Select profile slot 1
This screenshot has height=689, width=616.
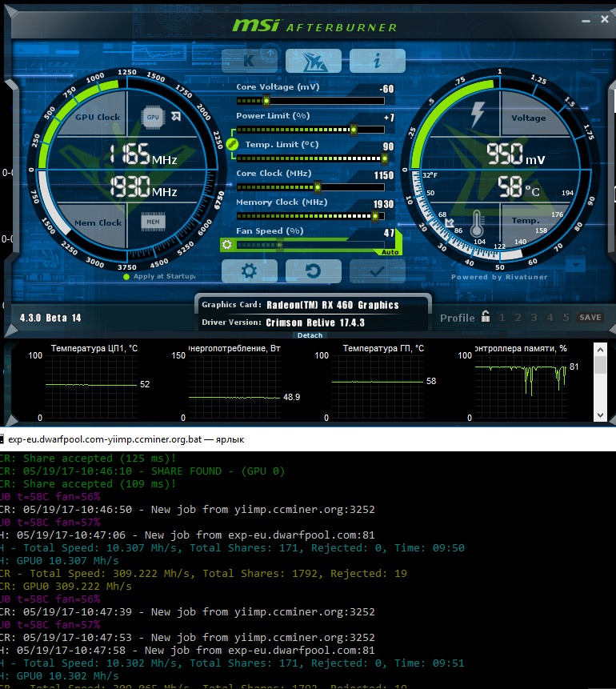point(502,317)
